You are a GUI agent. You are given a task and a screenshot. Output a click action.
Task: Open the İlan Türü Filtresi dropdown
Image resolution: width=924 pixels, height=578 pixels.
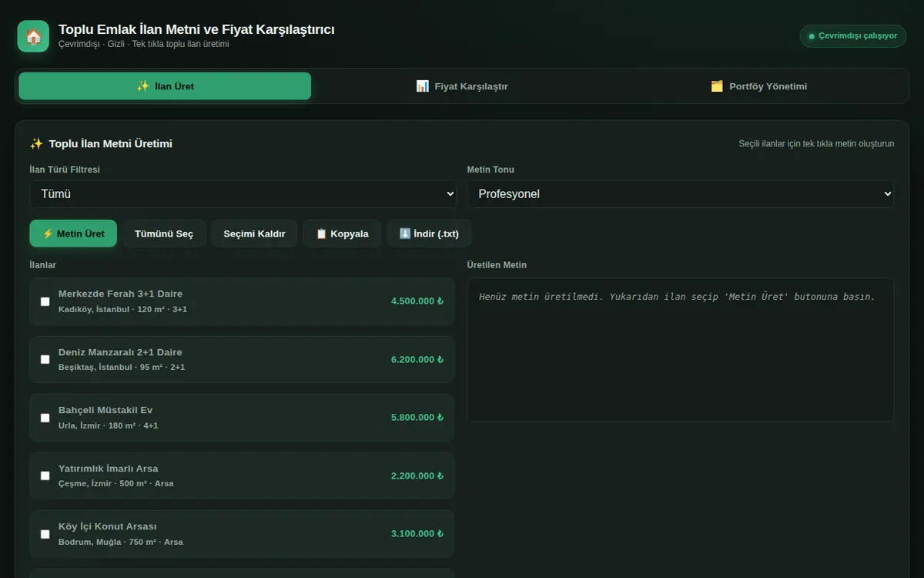243,194
